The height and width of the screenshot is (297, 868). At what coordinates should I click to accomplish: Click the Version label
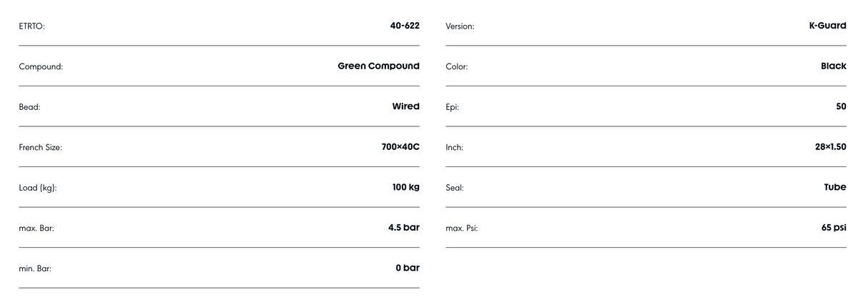point(460,26)
